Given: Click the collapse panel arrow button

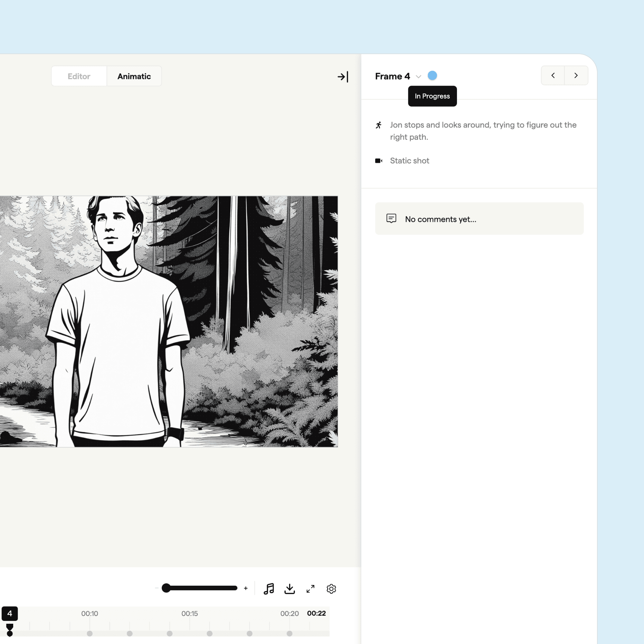Looking at the screenshot, I should [x=344, y=75].
